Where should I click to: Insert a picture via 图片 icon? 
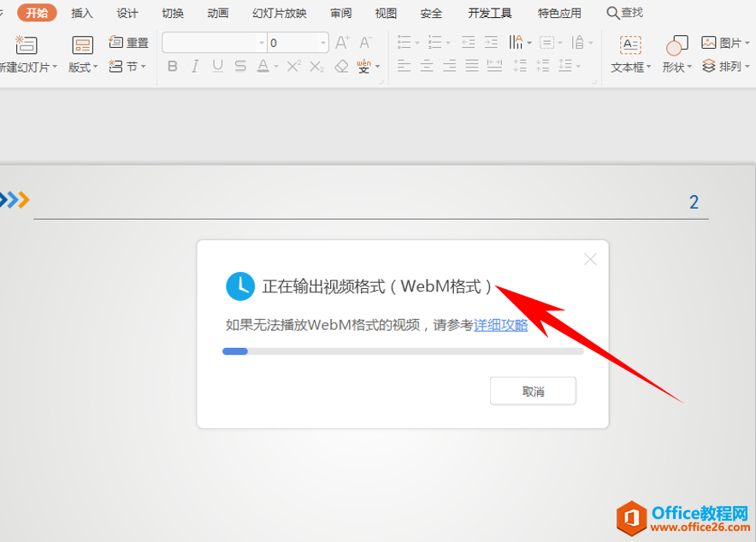pos(710,42)
